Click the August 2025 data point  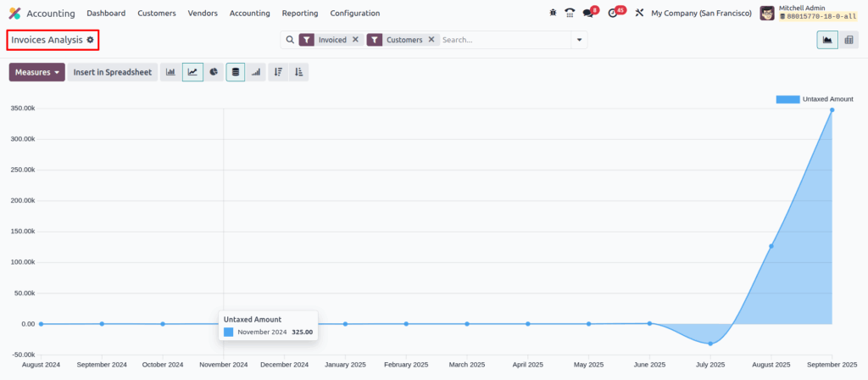coord(771,246)
